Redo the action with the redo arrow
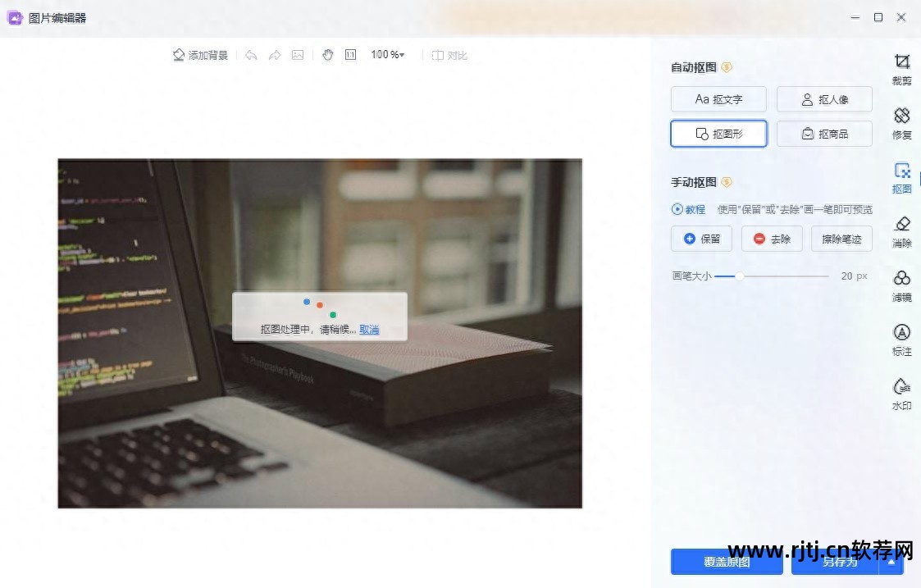 point(274,55)
